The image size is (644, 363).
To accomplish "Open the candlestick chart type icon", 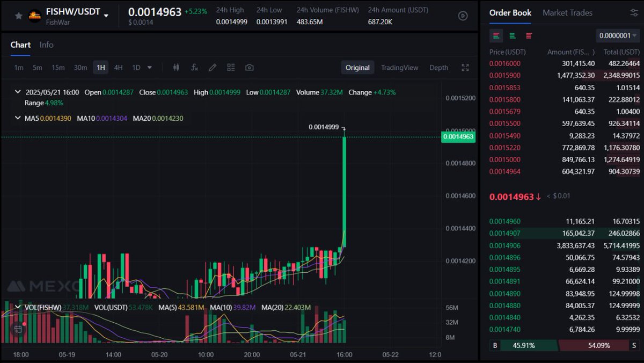I will [176, 67].
